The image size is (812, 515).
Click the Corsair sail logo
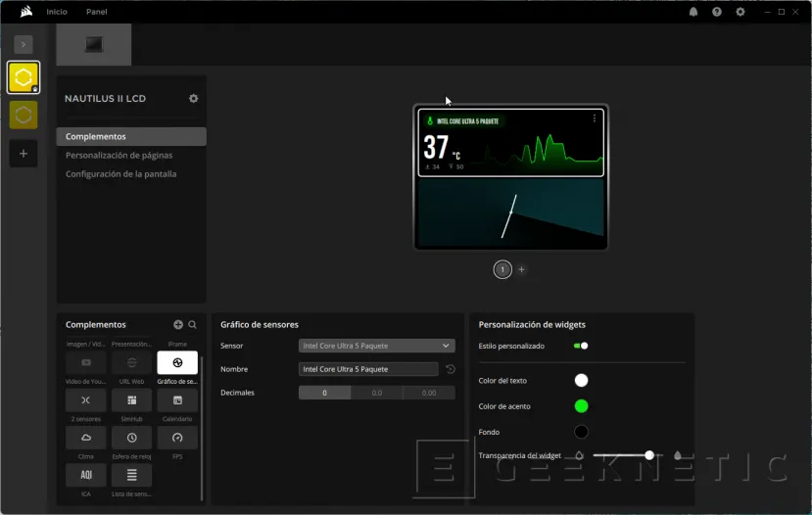(x=25, y=12)
